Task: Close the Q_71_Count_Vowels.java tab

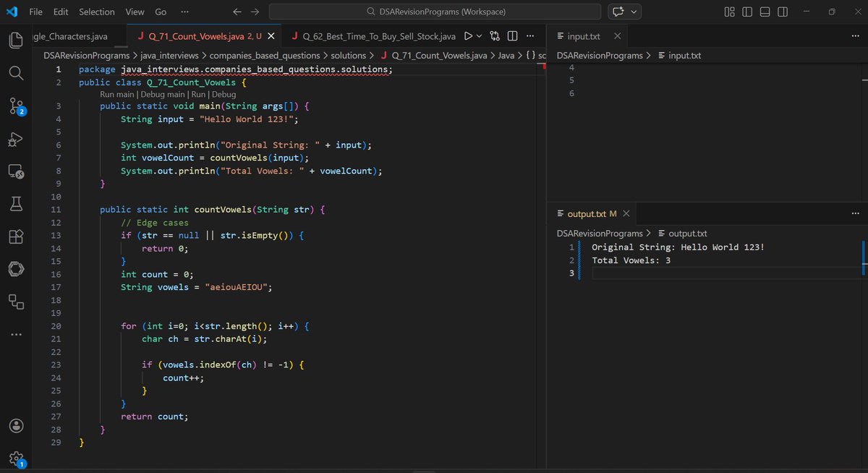Action: point(271,36)
